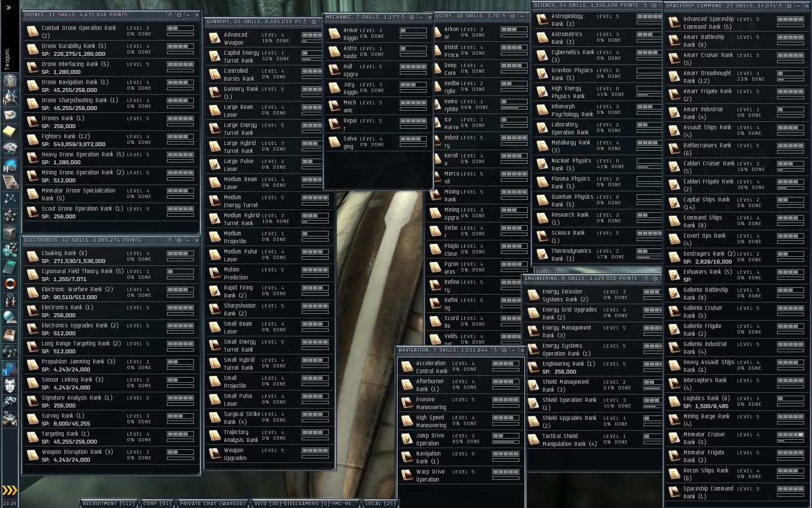Click the book icon for Warp Drive Operation
The width and height of the screenshot is (812, 508).
407,475
